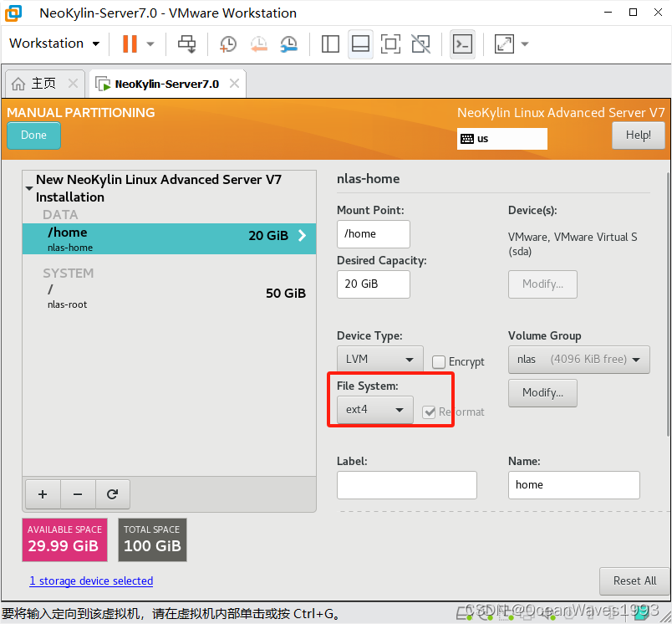Select the /home 20 GiB partition

170,239
